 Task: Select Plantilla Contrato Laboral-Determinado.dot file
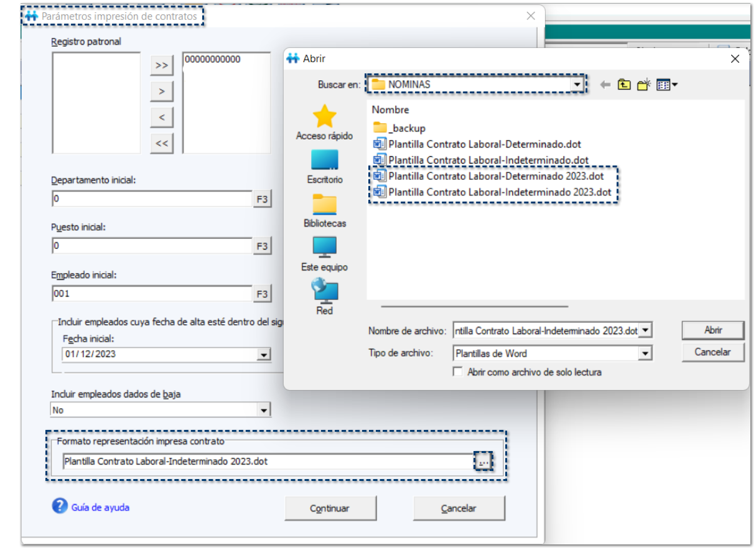[477, 144]
